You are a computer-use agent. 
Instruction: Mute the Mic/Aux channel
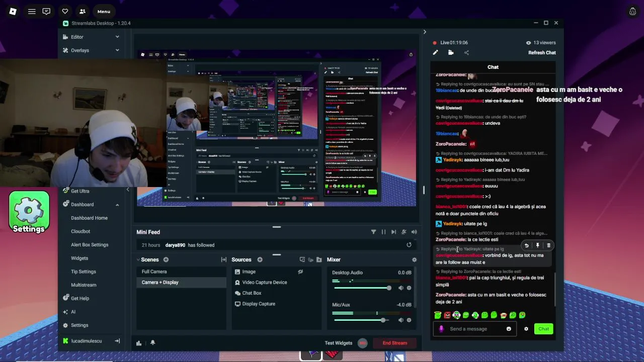click(401, 320)
